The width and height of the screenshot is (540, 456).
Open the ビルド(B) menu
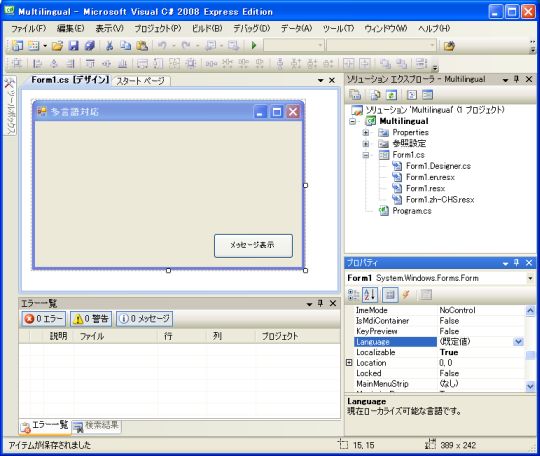[207, 29]
